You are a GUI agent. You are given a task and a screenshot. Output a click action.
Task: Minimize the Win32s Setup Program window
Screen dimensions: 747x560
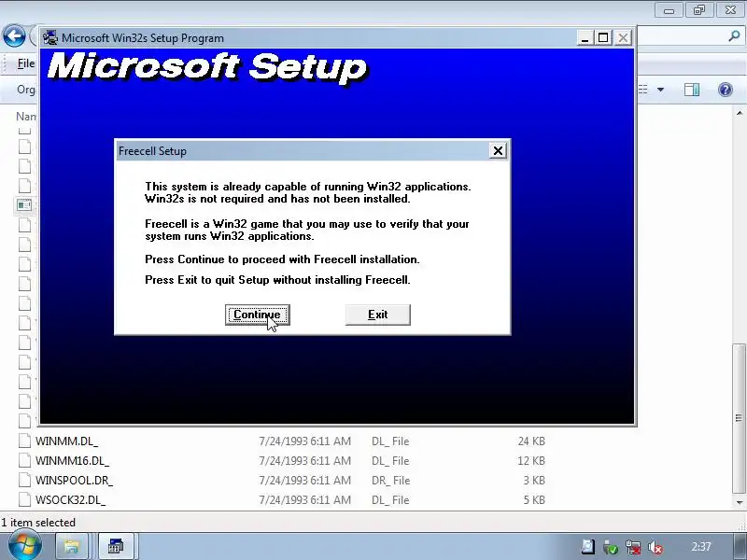pyautogui.click(x=585, y=37)
